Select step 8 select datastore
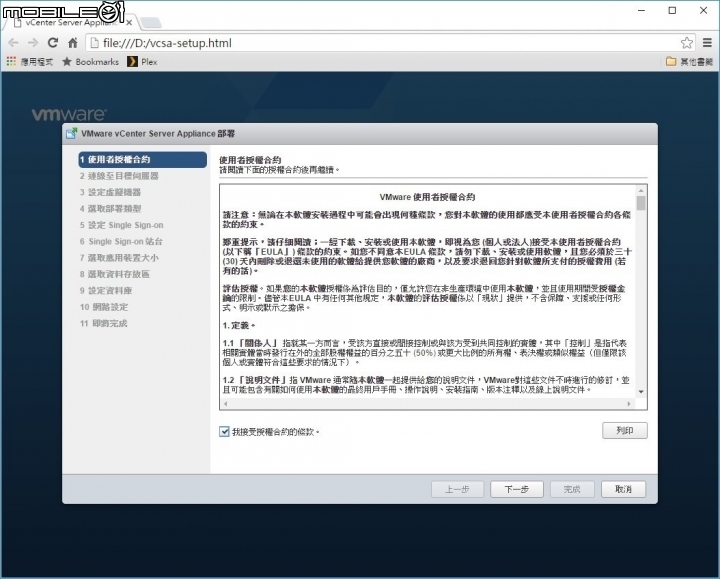The width and height of the screenshot is (720, 579). [x=115, y=274]
